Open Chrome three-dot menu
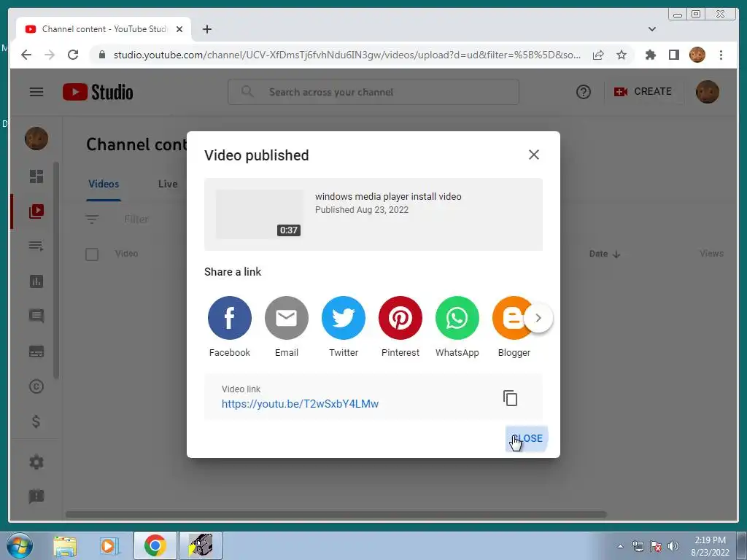This screenshot has width=747, height=560. pyautogui.click(x=721, y=55)
